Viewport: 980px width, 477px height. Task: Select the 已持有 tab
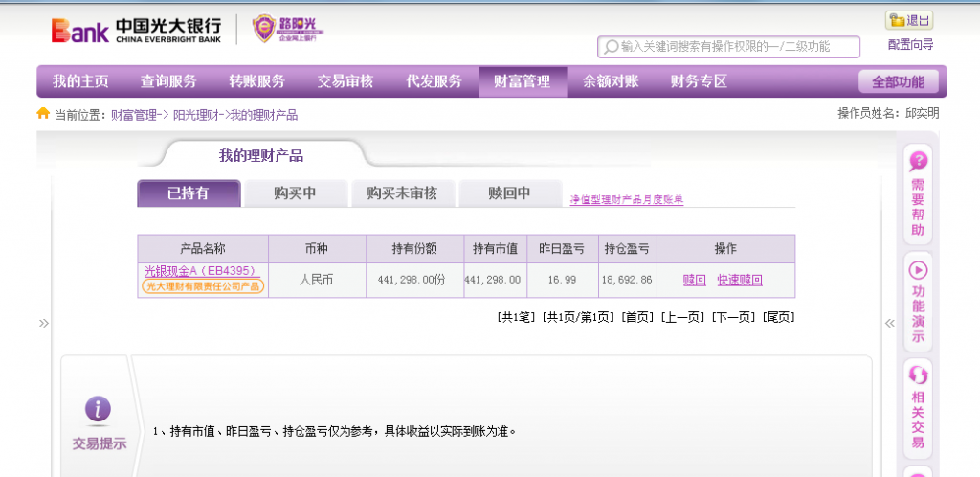[189, 193]
